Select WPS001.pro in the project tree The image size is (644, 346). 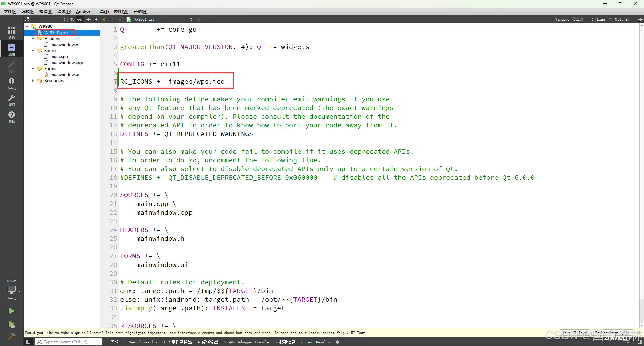(x=56, y=33)
